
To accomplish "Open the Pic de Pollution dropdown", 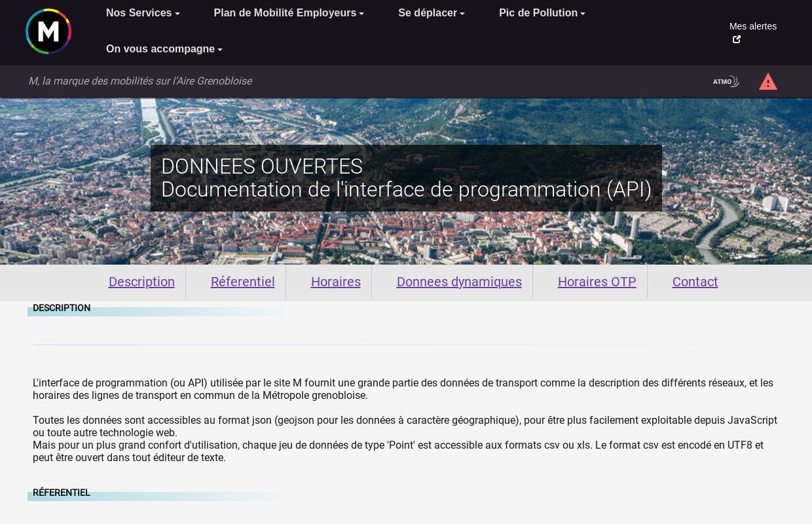I will pos(542,13).
